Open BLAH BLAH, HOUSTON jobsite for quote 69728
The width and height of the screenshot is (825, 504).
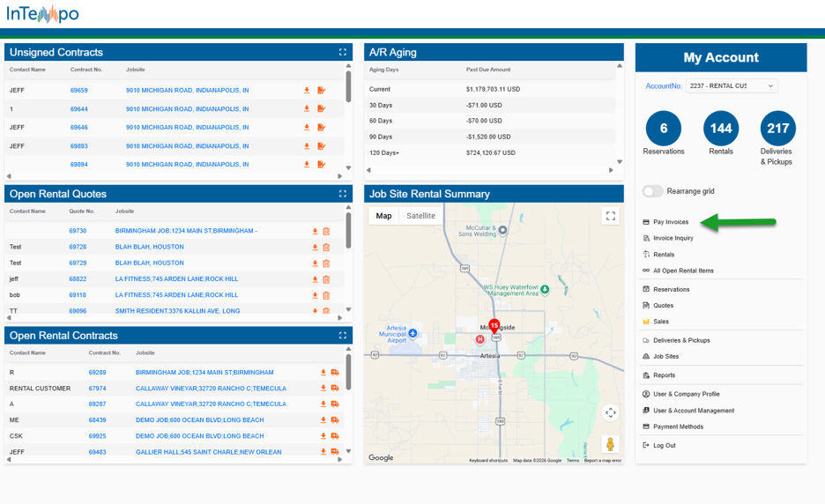point(150,248)
